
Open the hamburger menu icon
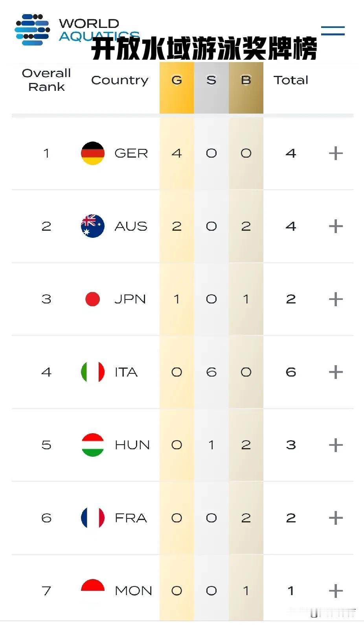coord(333,31)
